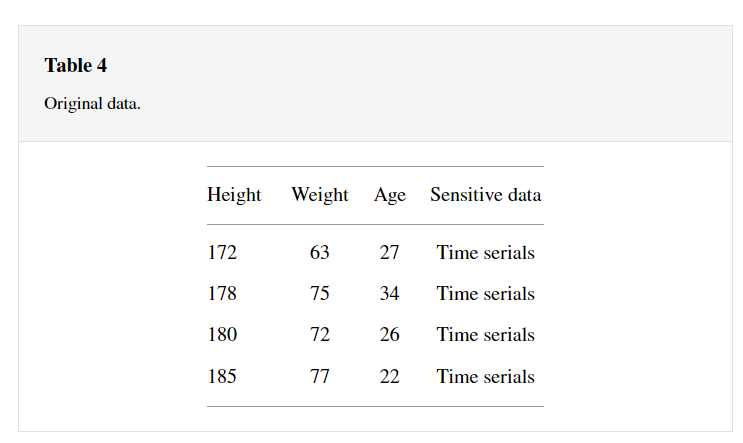
Task: Click Time serials in the 172 row
Action: point(485,253)
